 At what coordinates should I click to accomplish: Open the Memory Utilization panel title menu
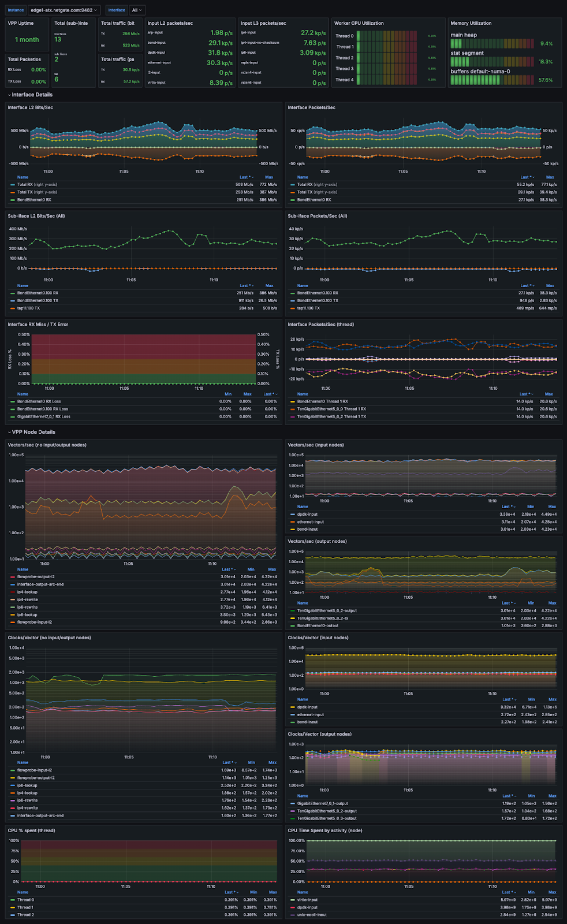point(471,23)
